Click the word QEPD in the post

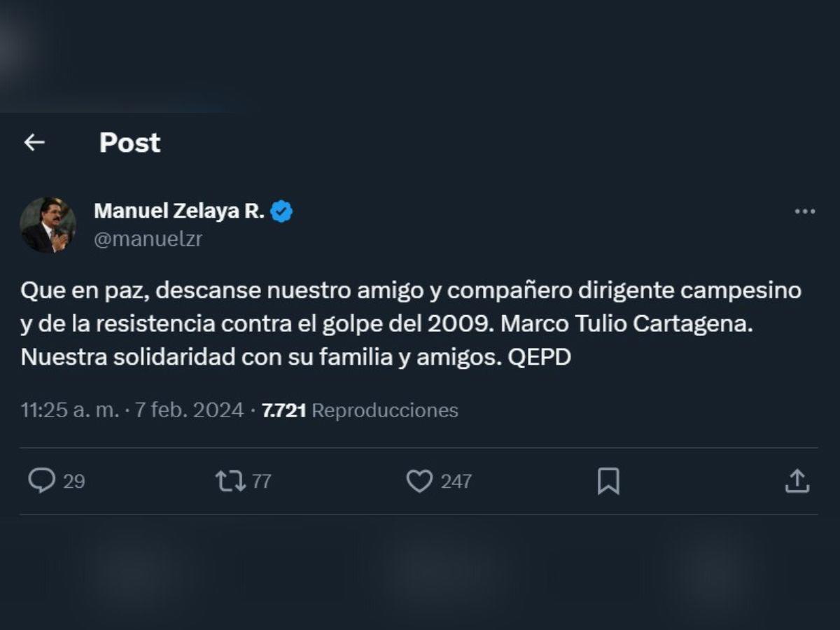point(540,357)
